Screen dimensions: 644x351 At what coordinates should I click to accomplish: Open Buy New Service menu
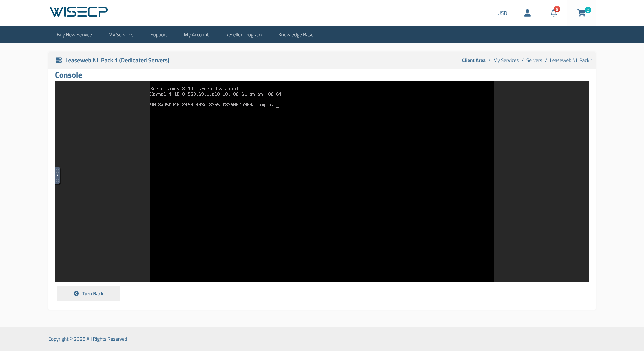[74, 35]
